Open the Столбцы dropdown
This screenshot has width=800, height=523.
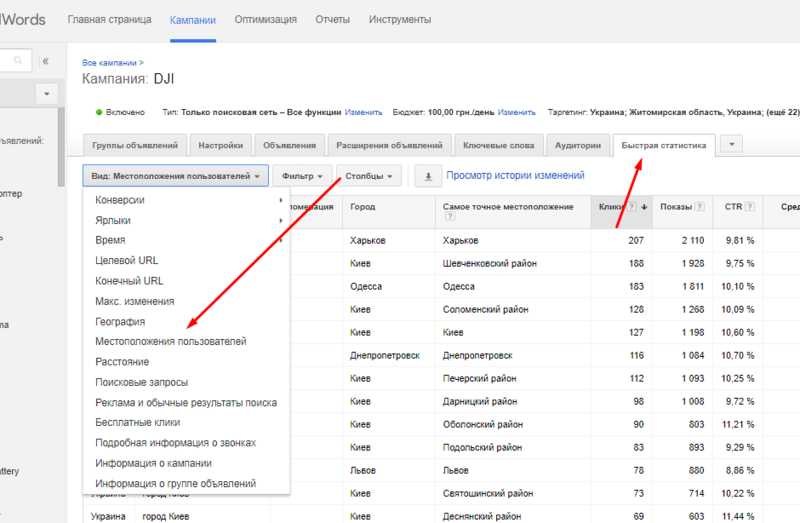[x=369, y=176]
